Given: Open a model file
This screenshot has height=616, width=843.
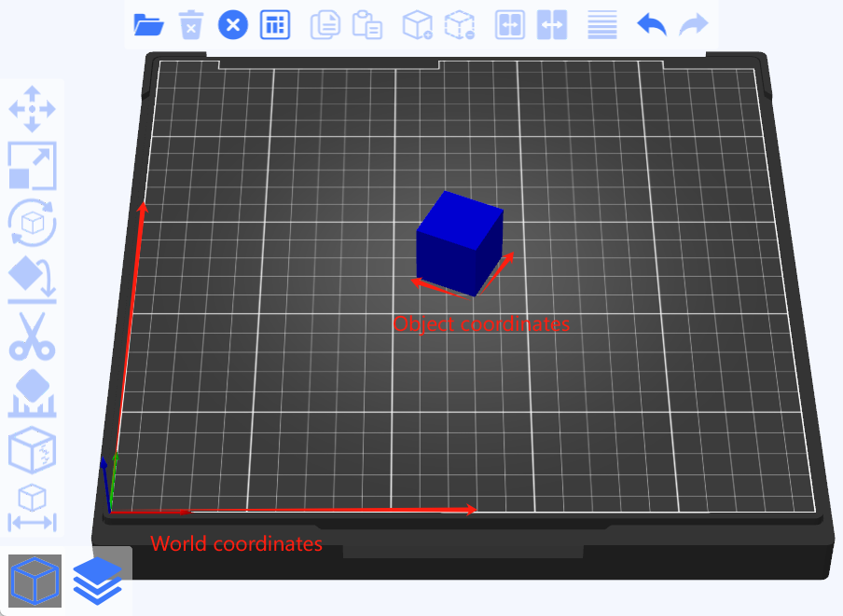Looking at the screenshot, I should [148, 24].
